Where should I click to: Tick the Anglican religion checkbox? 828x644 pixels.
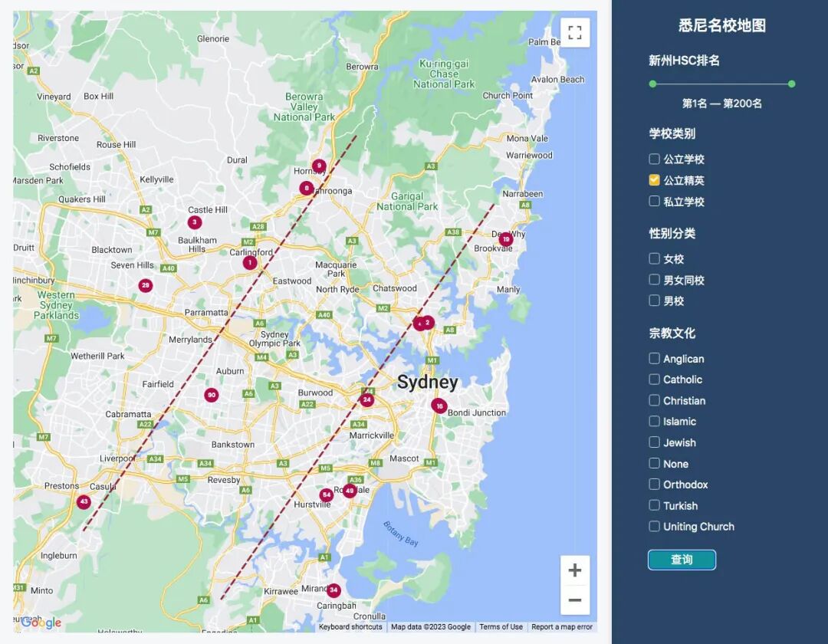654,359
